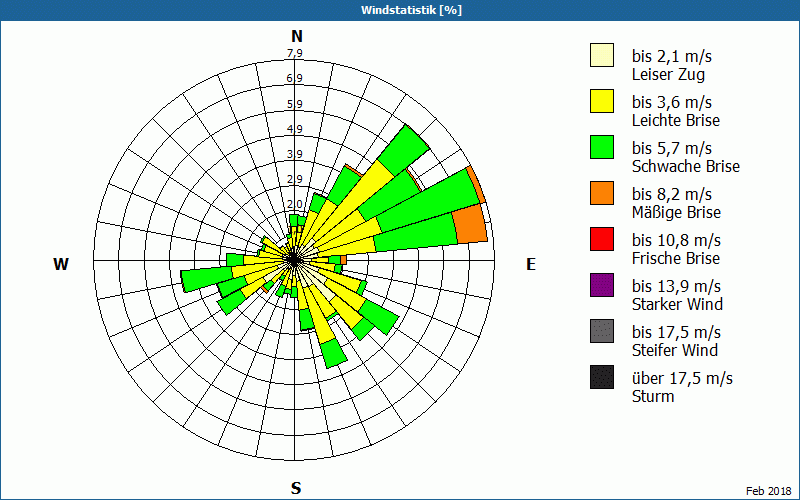Screen dimensions: 800x500
Task: Click the 'Sturm' legend label
Action: click(x=653, y=396)
